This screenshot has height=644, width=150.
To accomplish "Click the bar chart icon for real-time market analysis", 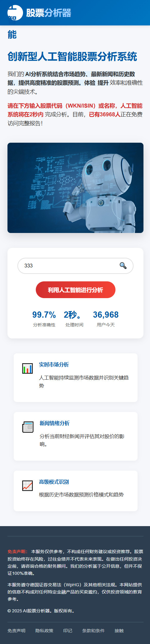I will pyautogui.click(x=27, y=368).
